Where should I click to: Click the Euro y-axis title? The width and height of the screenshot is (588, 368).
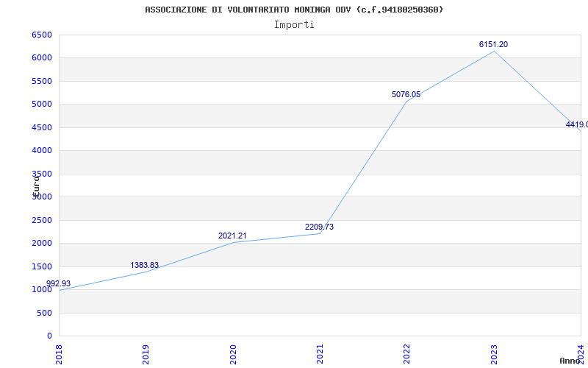(36, 186)
